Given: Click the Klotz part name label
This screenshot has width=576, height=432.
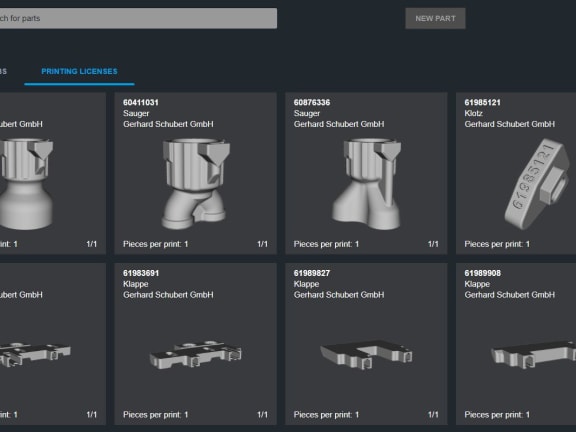Looking at the screenshot, I should tap(474, 113).
